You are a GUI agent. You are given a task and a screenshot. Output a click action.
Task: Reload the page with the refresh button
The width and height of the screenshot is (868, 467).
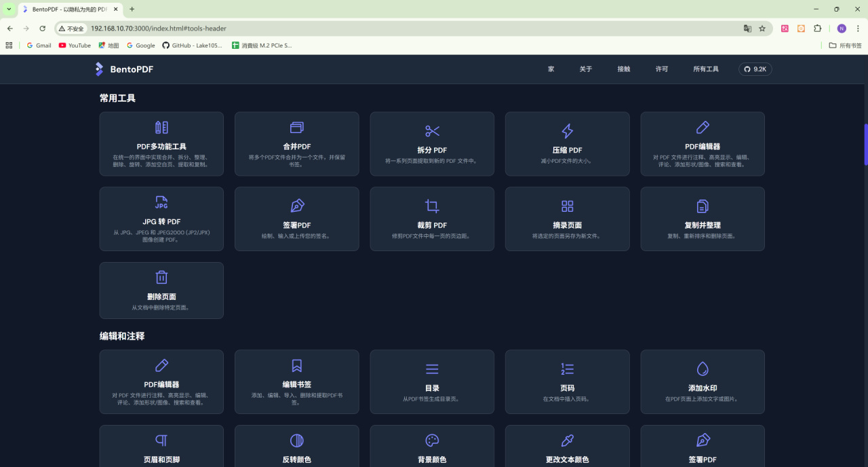42,29
